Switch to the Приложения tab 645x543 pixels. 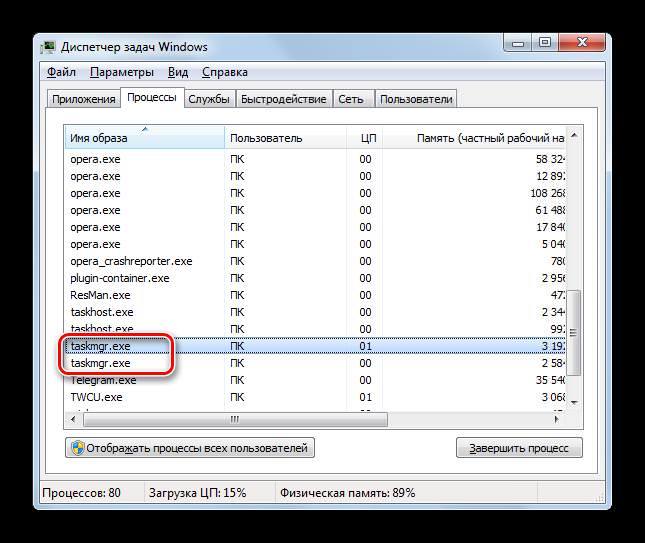click(x=84, y=99)
